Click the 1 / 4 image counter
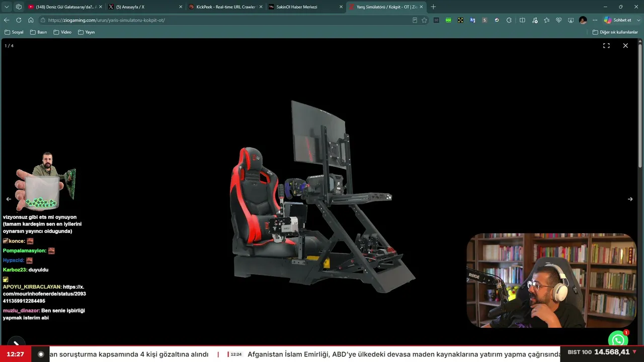 pyautogui.click(x=9, y=46)
